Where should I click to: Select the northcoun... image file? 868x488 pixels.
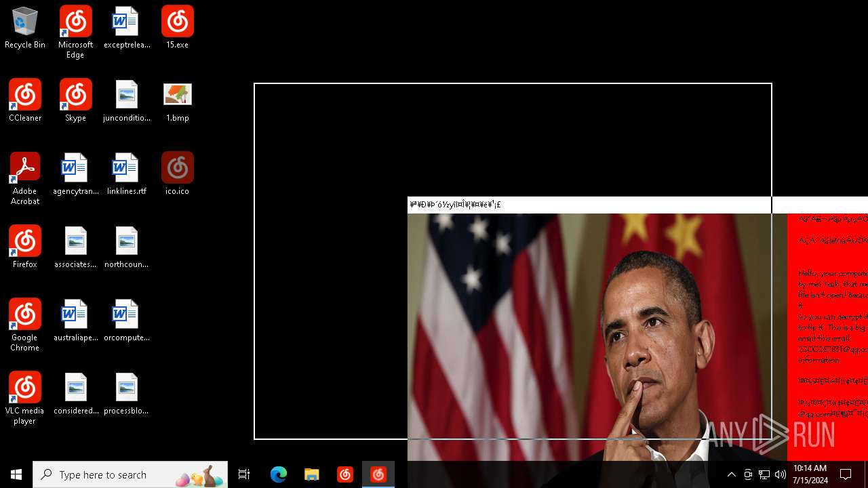(127, 248)
